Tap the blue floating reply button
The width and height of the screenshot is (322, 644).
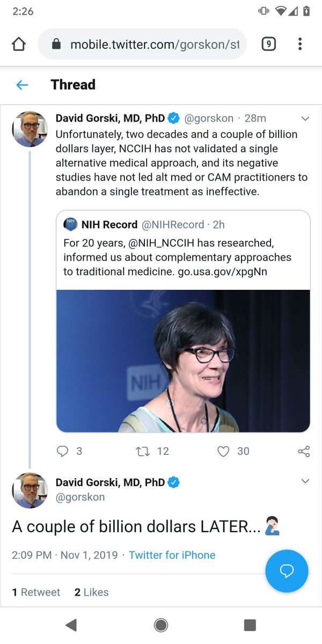click(x=287, y=571)
